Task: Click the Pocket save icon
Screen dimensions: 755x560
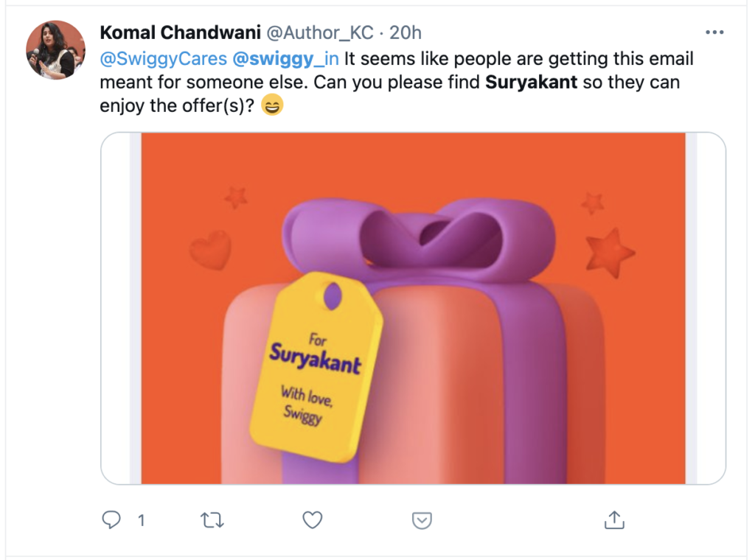Action: [x=422, y=521]
